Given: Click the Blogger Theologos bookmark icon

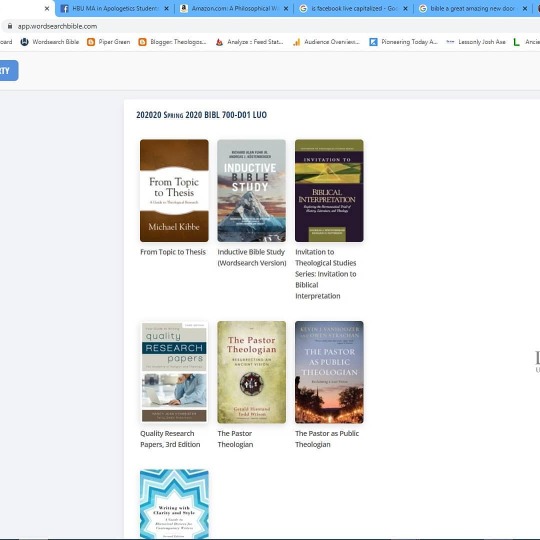Looking at the screenshot, I should [x=142, y=42].
